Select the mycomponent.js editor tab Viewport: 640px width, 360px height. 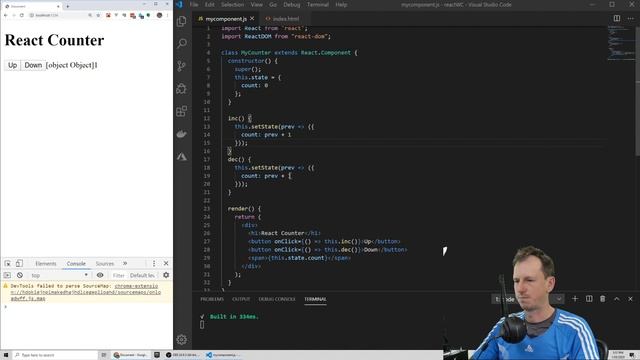(x=226, y=18)
